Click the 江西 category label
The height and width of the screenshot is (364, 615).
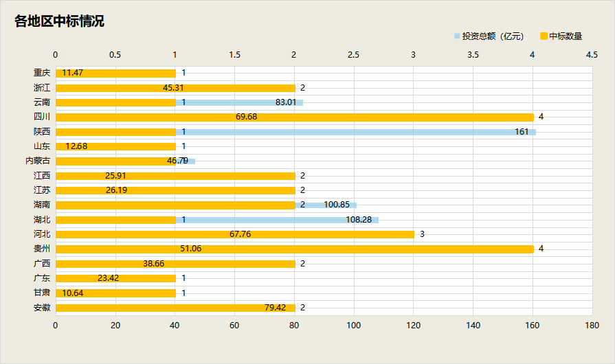[42, 176]
